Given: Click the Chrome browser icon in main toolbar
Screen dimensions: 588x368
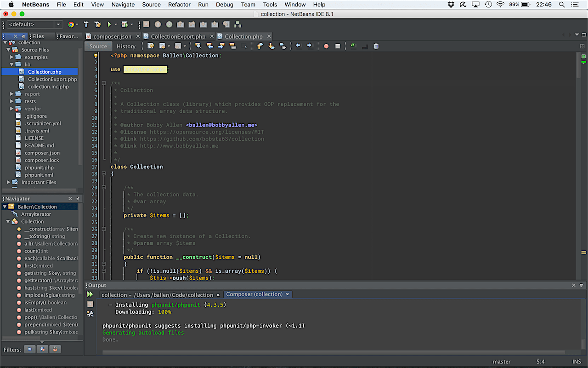Looking at the screenshot, I should click(x=71, y=24).
